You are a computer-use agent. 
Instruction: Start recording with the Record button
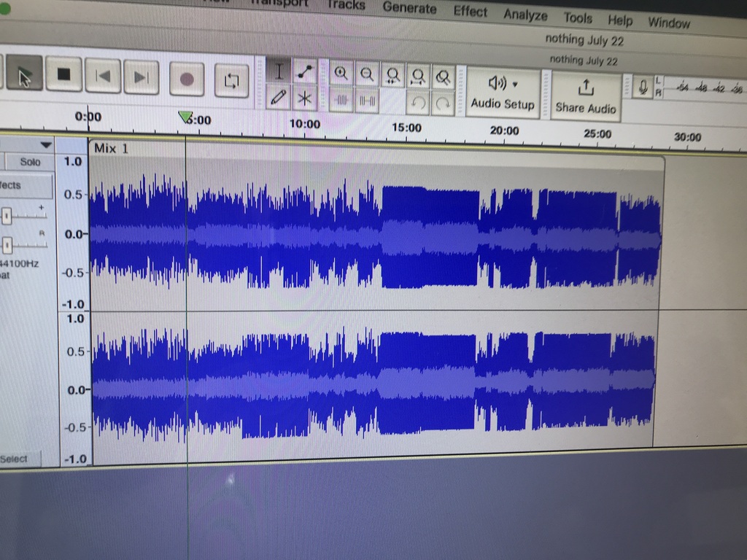(x=187, y=79)
